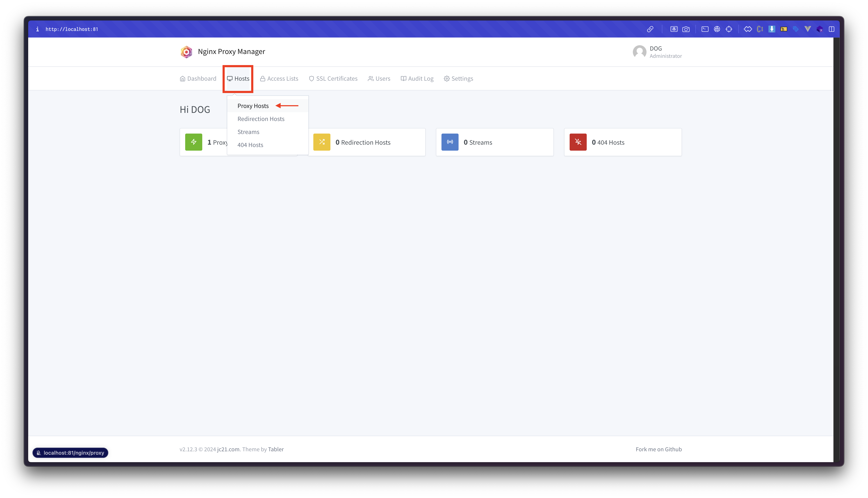This screenshot has height=498, width=868.
Task: Click the localhost:81 address bar
Action: [72, 29]
